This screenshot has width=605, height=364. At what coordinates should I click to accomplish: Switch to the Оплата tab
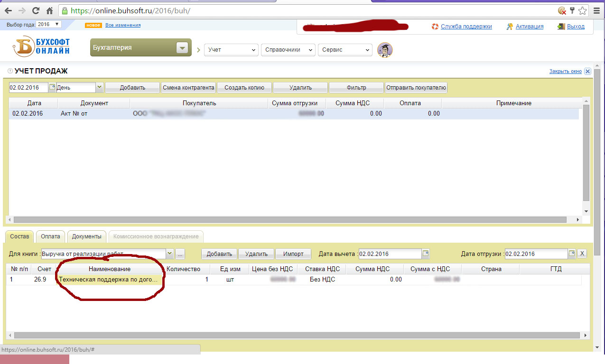50,237
